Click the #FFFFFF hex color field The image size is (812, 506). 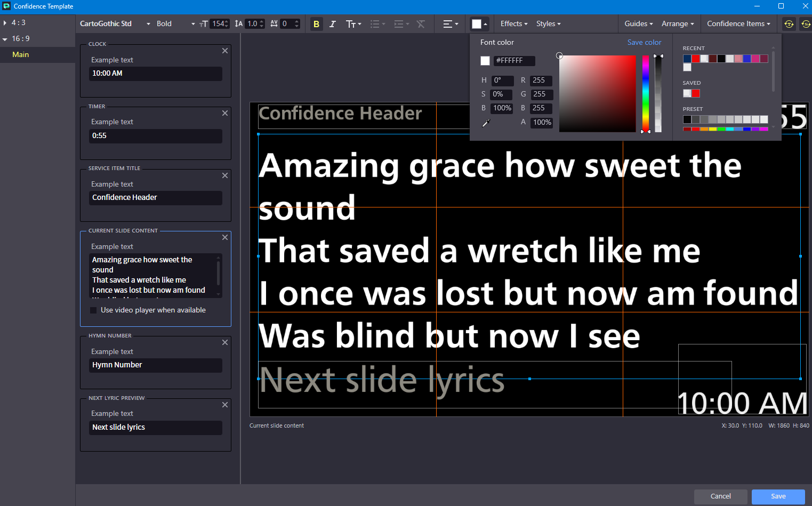point(514,61)
